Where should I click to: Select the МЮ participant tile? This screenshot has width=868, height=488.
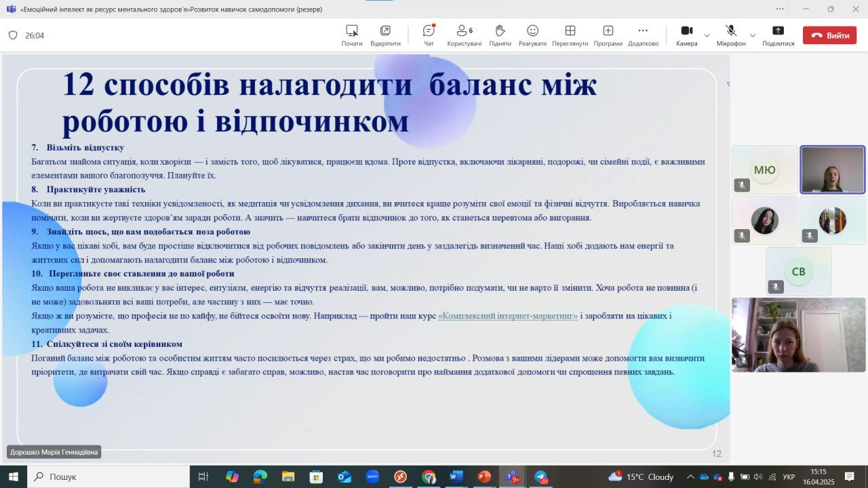[764, 169]
